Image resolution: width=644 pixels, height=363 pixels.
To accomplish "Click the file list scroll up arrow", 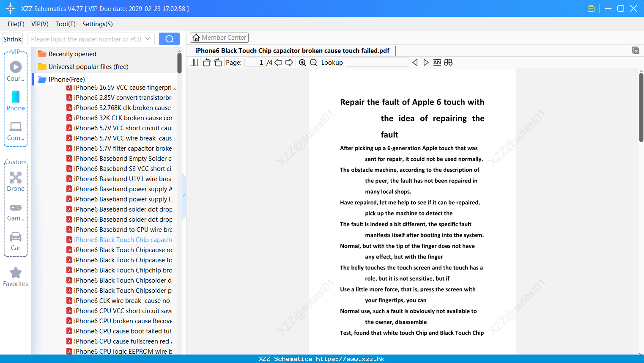I will [x=174, y=89].
